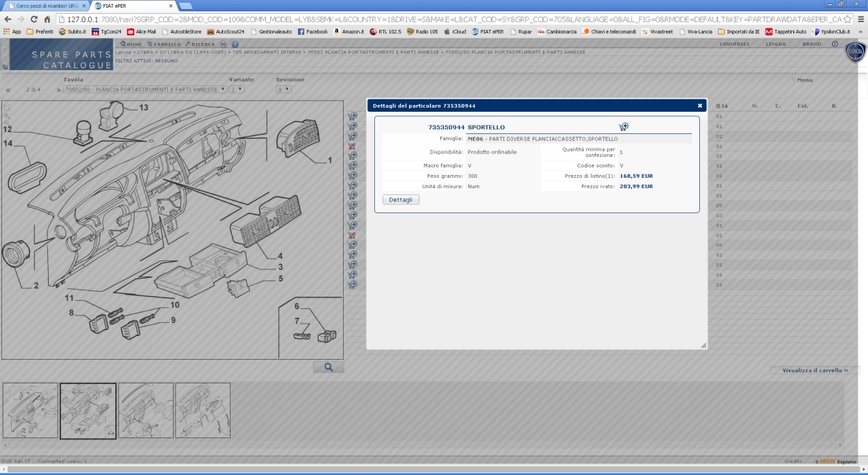Viewport: 868px width, 475px height.
Task: Reload the page with the refresh icon
Action: pyautogui.click(x=34, y=19)
